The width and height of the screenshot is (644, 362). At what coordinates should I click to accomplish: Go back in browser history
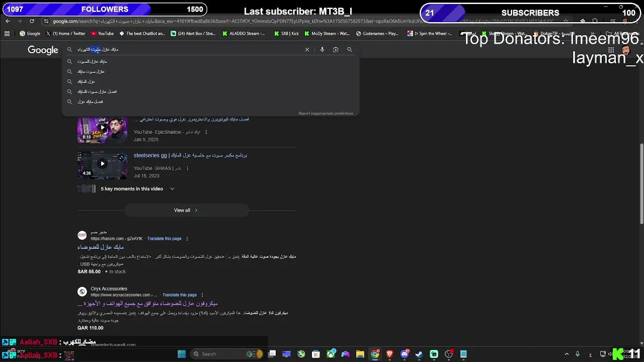[8, 21]
